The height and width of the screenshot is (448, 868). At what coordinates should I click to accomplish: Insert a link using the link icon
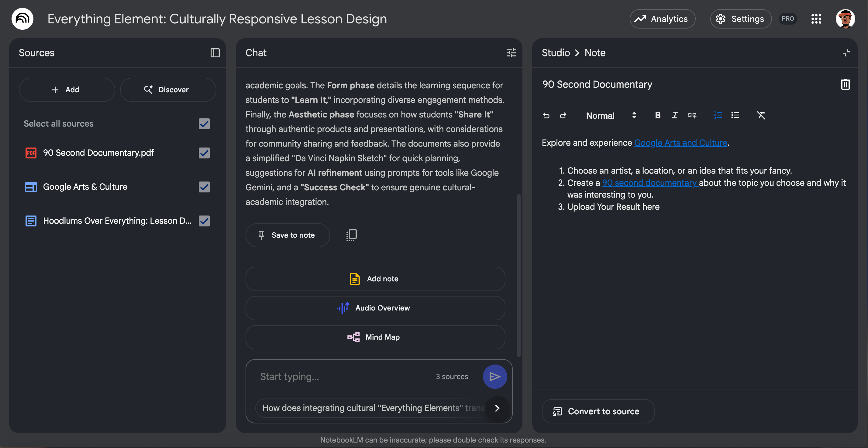click(691, 115)
